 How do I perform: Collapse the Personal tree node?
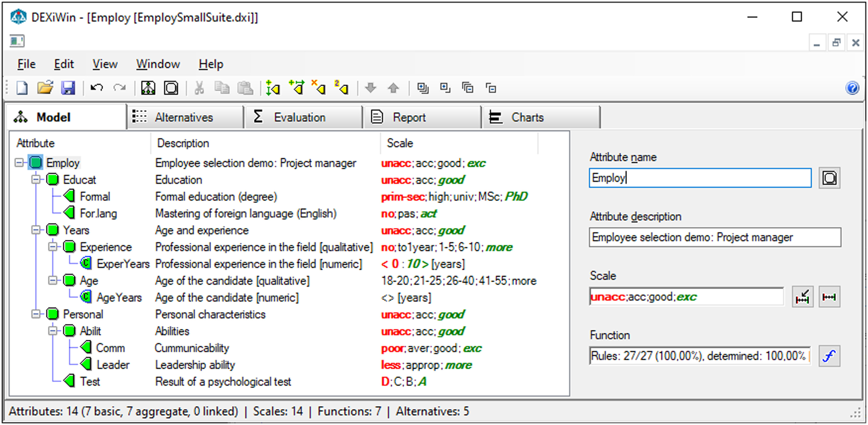click(36, 314)
